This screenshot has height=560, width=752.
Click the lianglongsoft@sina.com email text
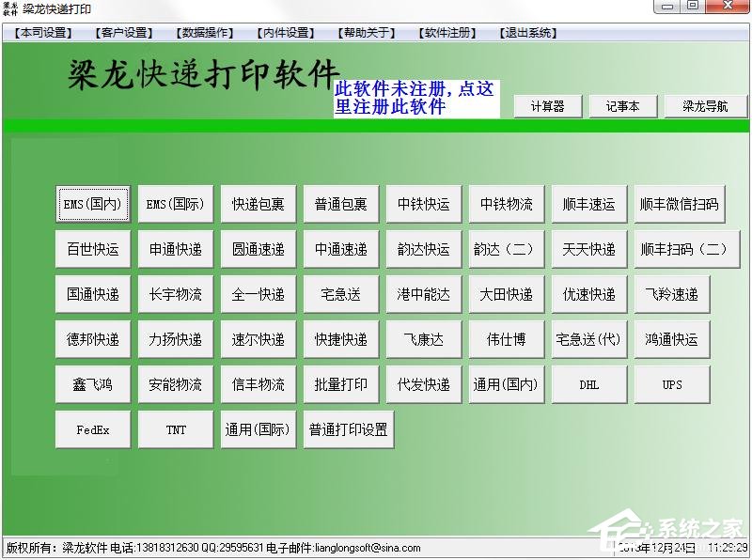pyautogui.click(x=368, y=548)
